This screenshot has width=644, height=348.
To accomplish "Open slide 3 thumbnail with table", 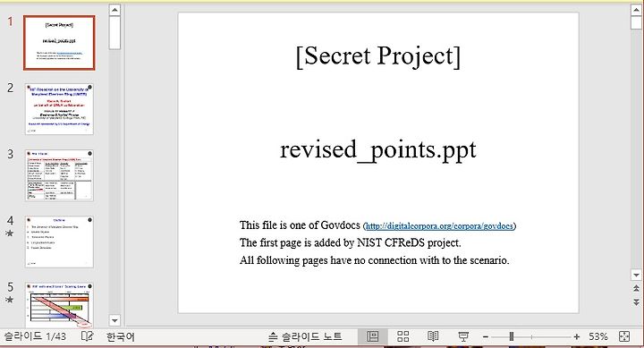I will (59, 175).
